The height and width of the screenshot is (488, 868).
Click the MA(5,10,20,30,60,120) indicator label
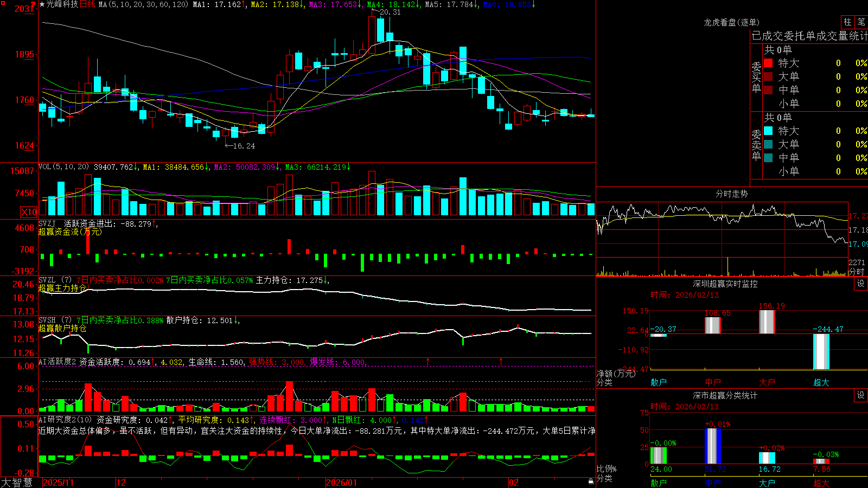(x=143, y=4)
